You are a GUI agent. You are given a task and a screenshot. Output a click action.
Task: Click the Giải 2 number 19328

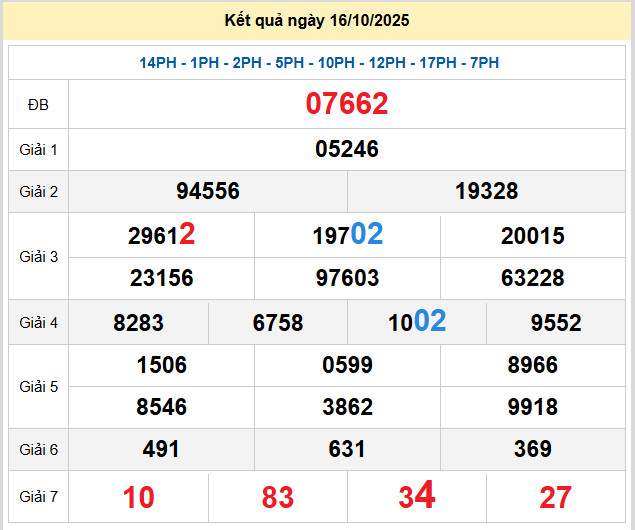[x=486, y=191]
